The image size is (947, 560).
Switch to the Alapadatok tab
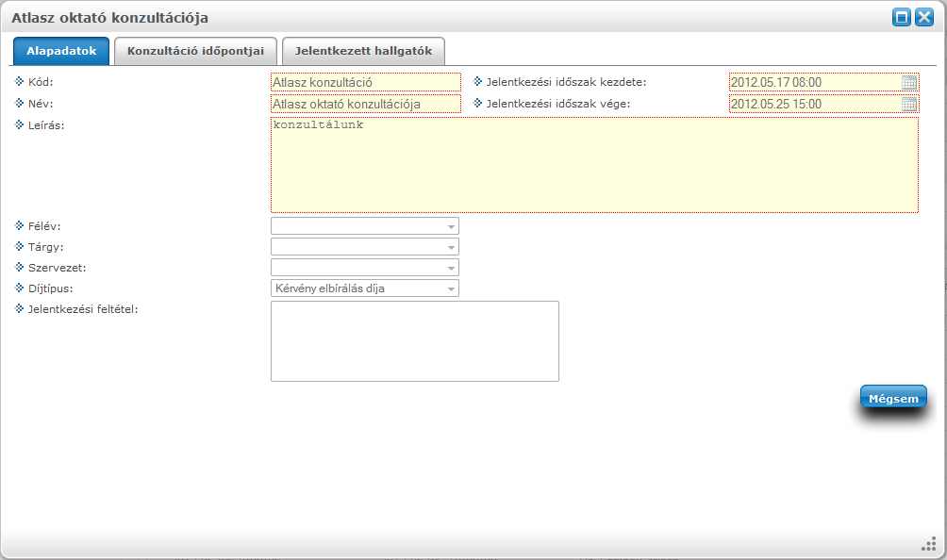(61, 51)
